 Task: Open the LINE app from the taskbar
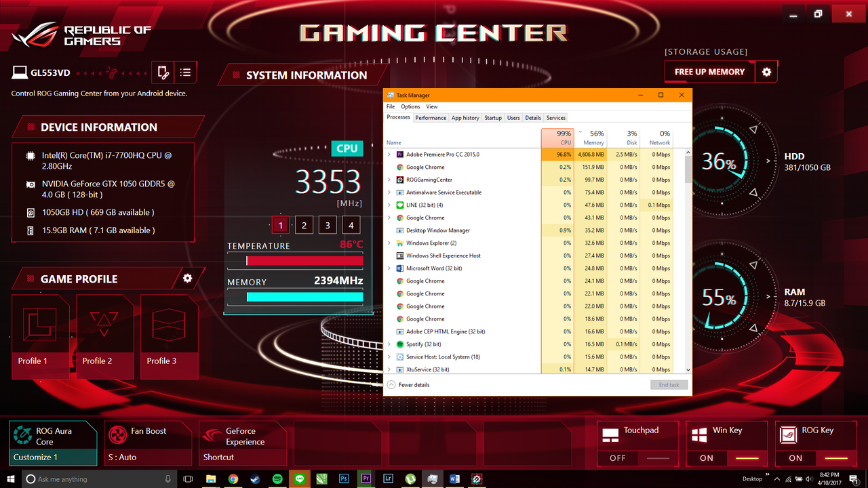(x=299, y=479)
